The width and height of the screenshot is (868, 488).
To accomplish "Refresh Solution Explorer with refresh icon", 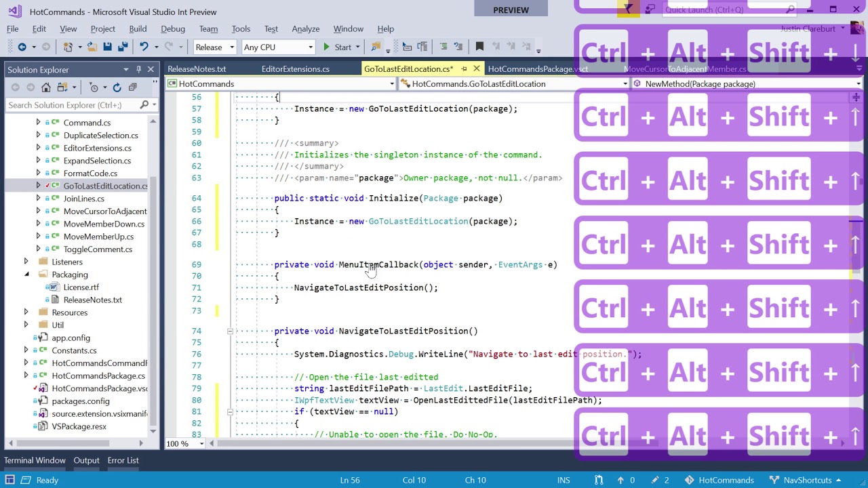I will (117, 87).
